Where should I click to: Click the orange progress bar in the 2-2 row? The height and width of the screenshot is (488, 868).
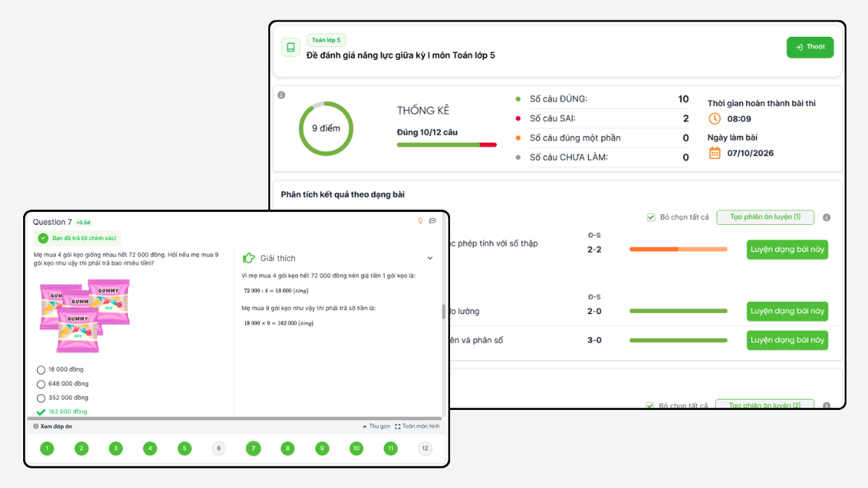click(678, 249)
